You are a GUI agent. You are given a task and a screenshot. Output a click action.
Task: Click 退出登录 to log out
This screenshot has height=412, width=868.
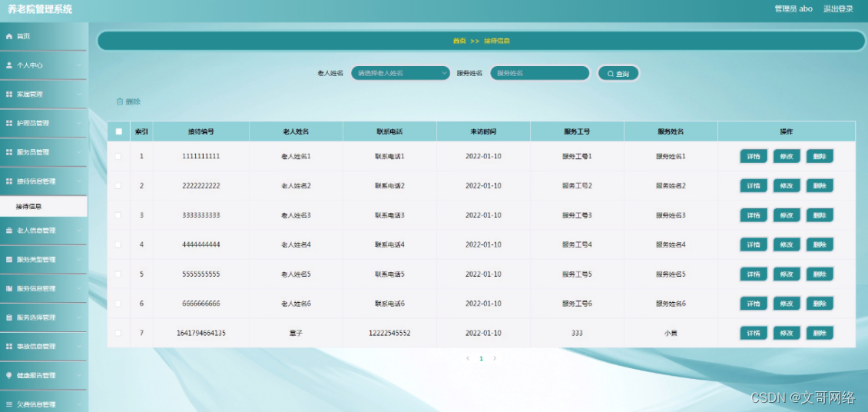838,9
